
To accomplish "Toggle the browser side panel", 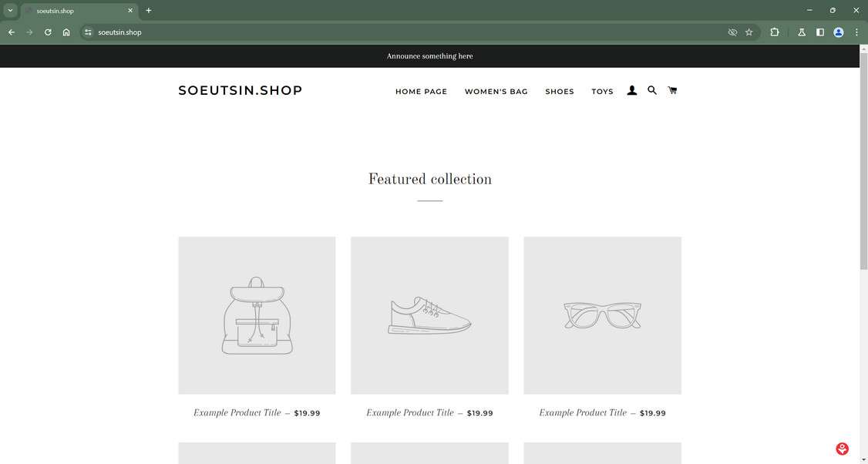I will pos(820,32).
